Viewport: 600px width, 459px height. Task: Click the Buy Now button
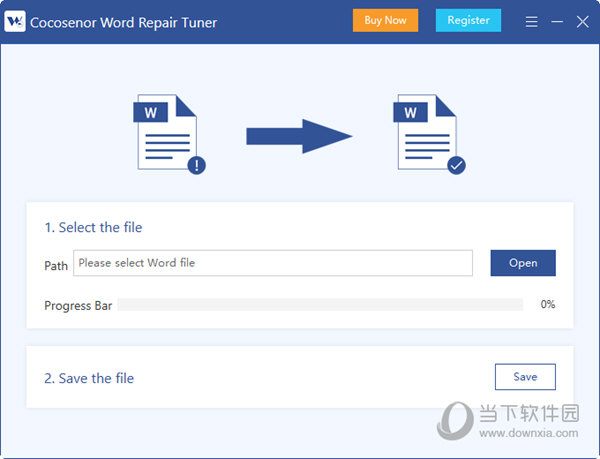pyautogui.click(x=385, y=20)
